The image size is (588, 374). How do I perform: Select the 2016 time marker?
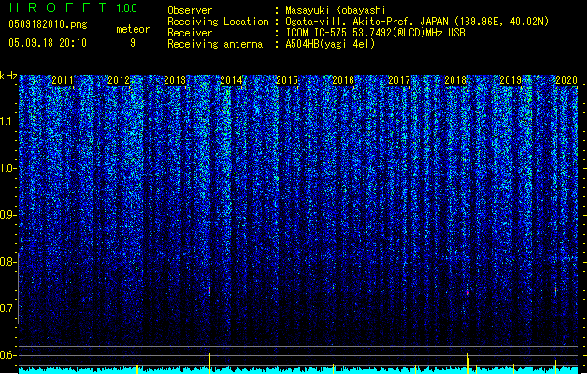[343, 80]
